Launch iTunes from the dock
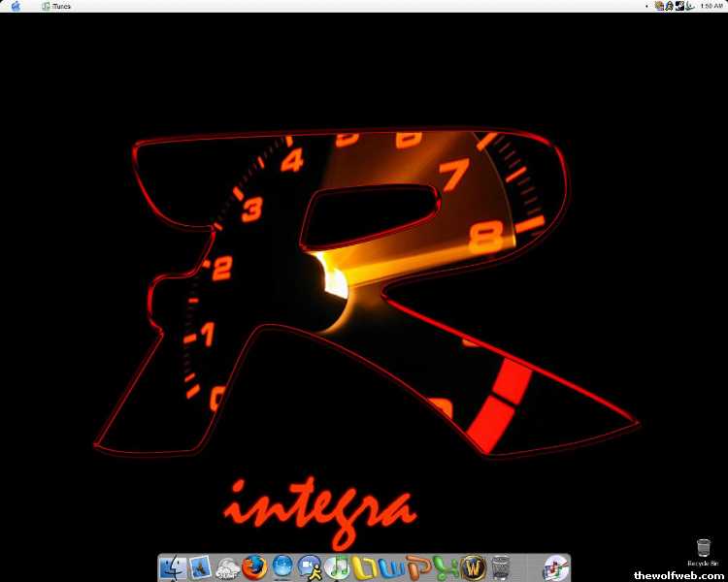The height and width of the screenshot is (582, 728). coord(338,567)
